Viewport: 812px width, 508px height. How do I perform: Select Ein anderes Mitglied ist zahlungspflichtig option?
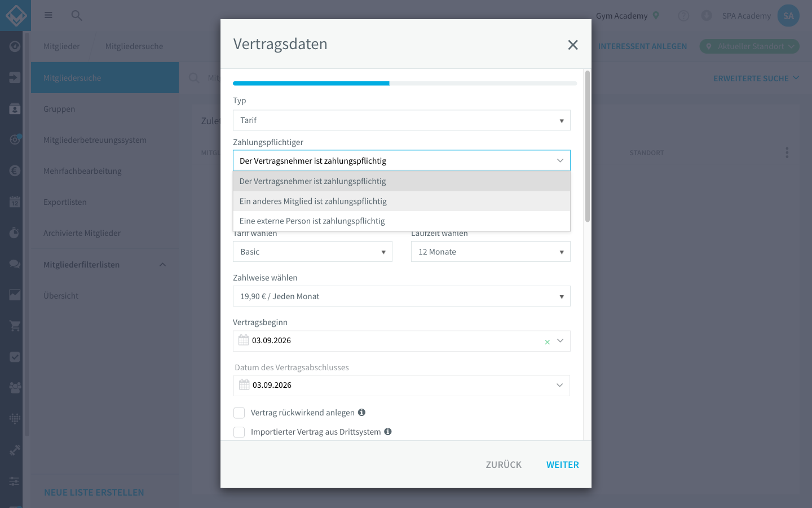[x=401, y=201]
